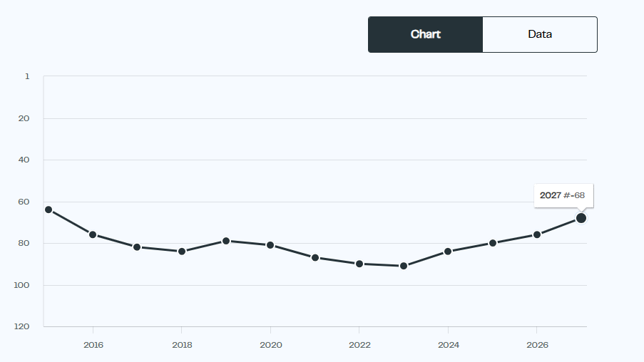Choose the 2021 data point on the line
Screen dimensions: 644x362
(315, 258)
